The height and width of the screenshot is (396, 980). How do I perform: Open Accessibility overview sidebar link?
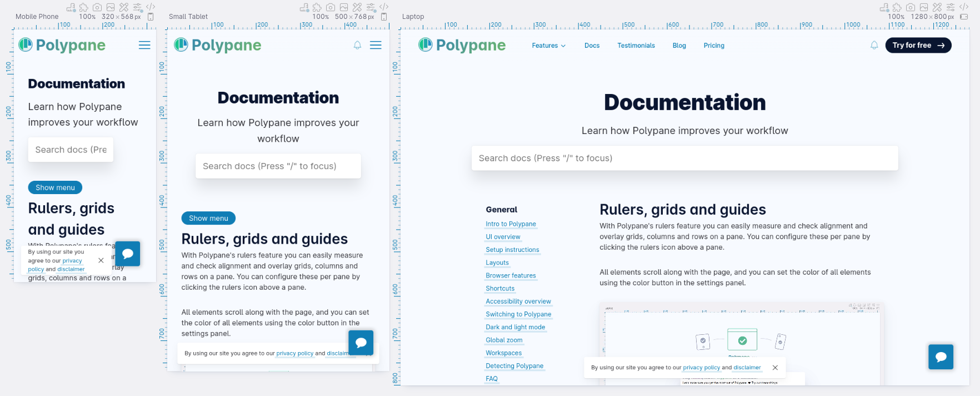[518, 301]
